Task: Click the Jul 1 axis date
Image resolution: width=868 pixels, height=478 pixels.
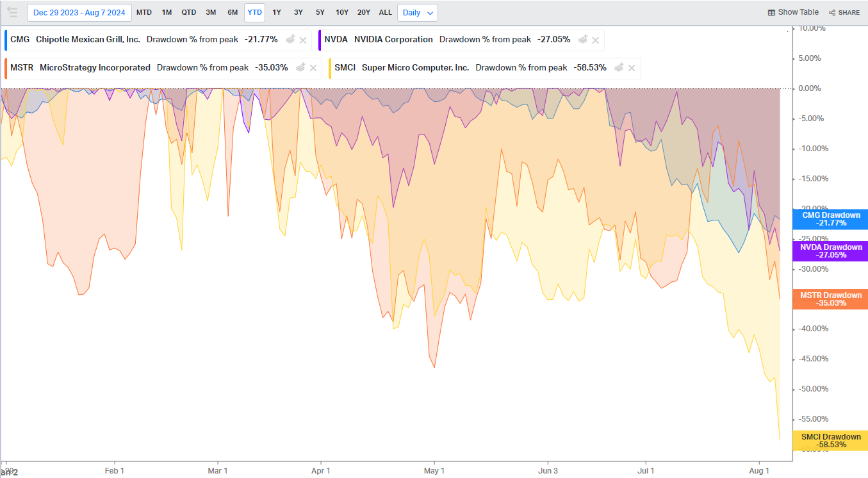Action: click(646, 470)
